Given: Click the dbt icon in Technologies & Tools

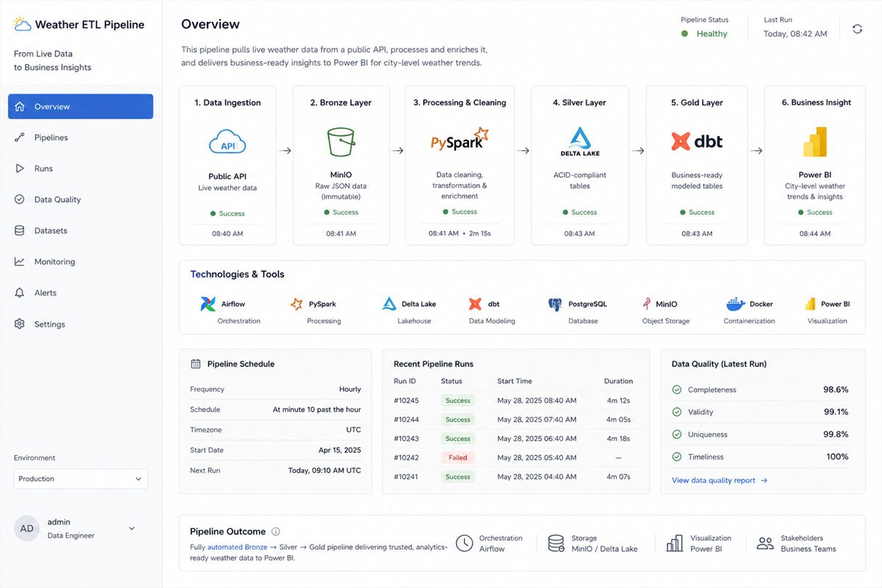Looking at the screenshot, I should (x=475, y=304).
